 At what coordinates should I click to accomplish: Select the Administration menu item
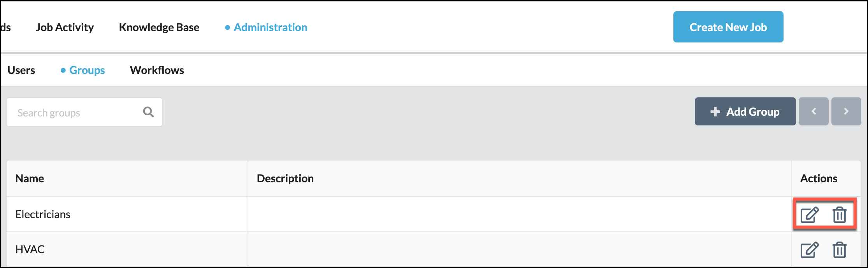[x=270, y=27]
